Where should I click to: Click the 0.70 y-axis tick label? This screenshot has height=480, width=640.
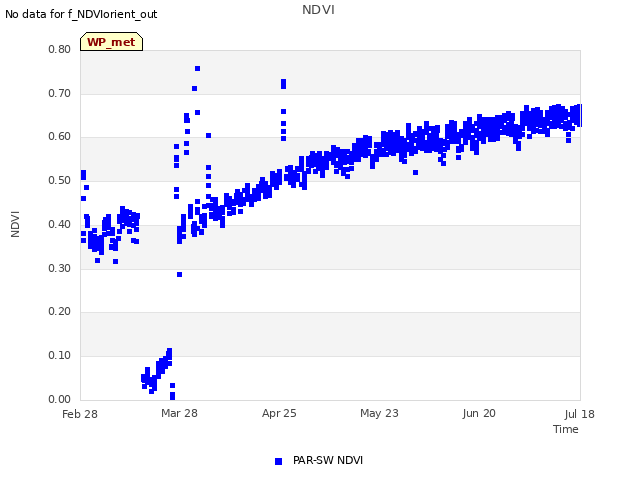click(60, 93)
